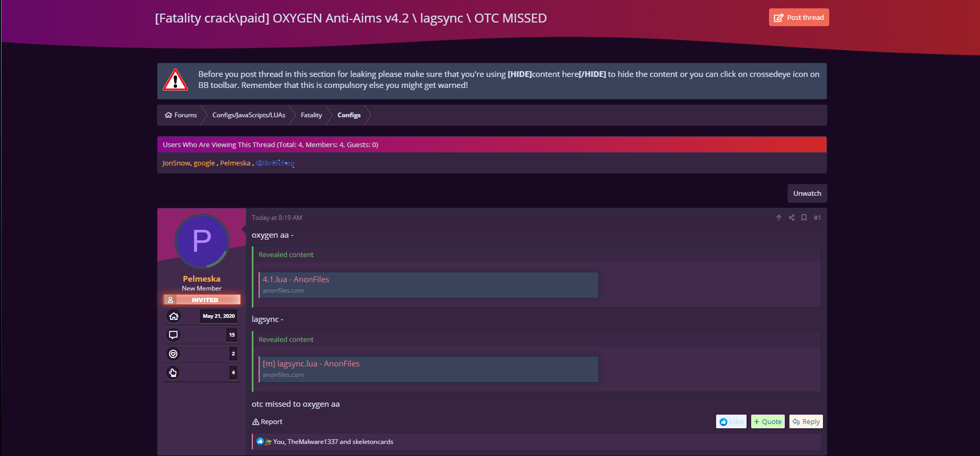This screenshot has height=456, width=980.
Task: Open the Fatality breadcrumb
Action: point(311,115)
